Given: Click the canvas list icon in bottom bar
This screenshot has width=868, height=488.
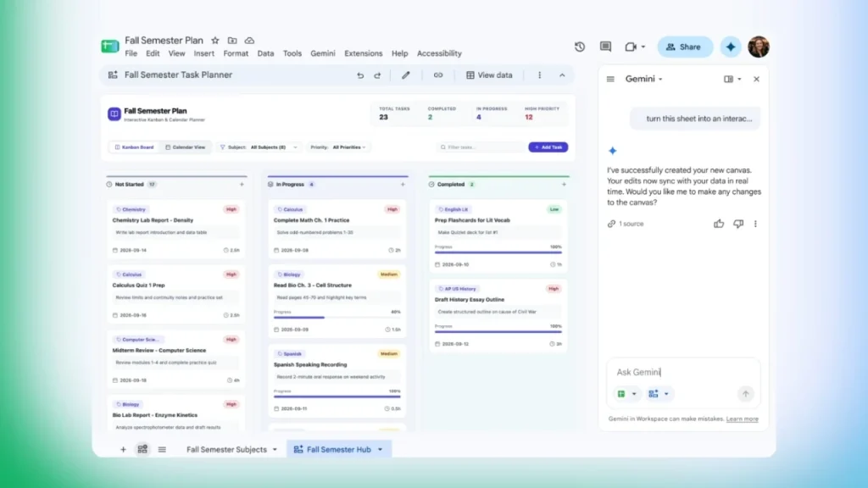Looking at the screenshot, I should pos(142,449).
